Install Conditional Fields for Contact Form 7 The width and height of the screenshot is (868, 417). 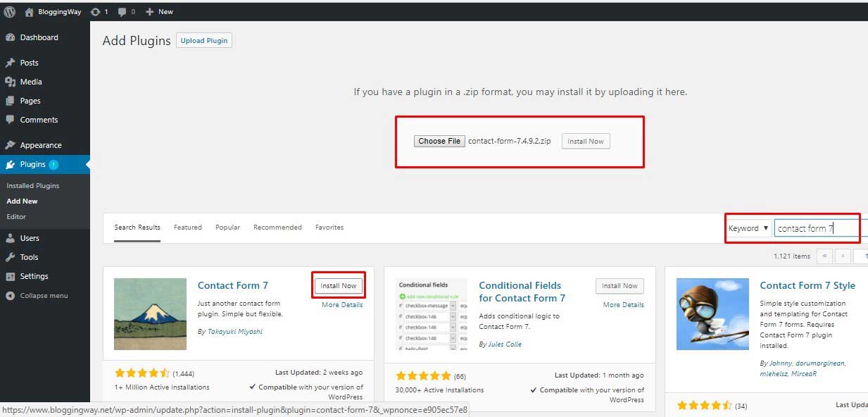coord(619,286)
